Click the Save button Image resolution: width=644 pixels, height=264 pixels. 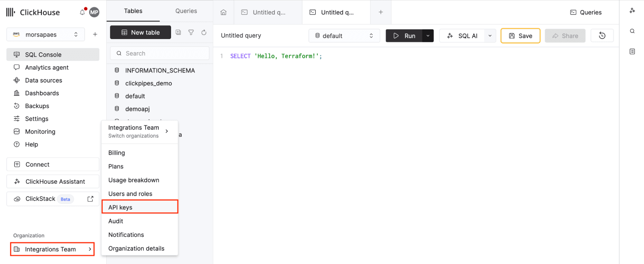pyautogui.click(x=520, y=36)
